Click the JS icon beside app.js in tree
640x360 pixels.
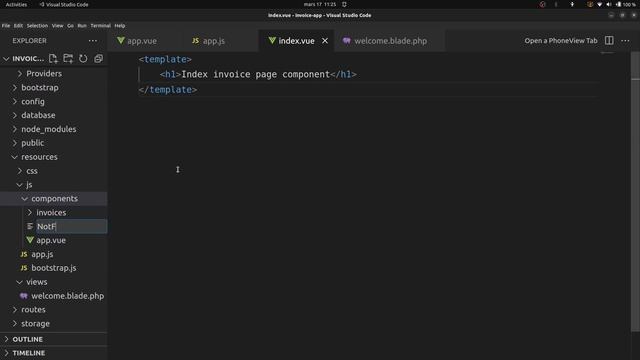tap(24, 254)
